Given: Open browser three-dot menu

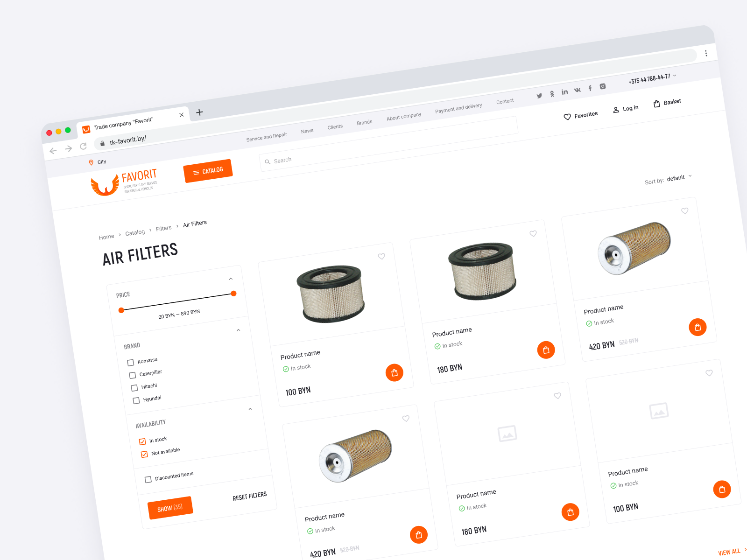Looking at the screenshot, I should [x=706, y=53].
